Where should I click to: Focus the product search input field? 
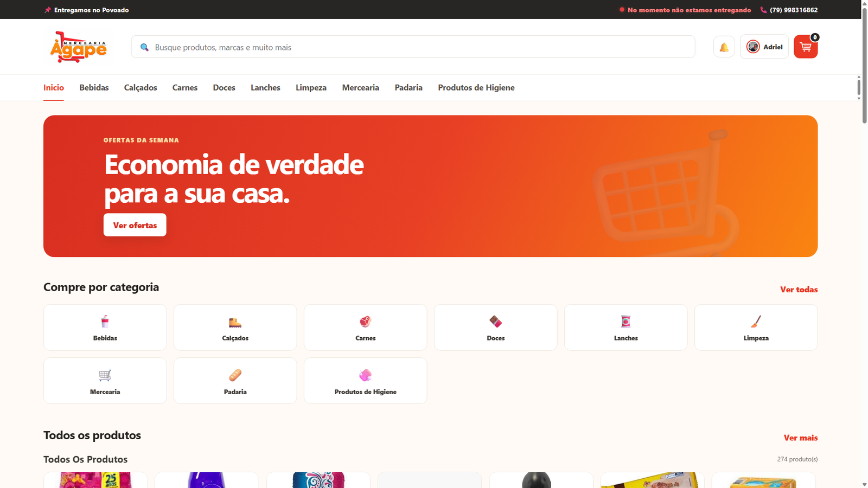[413, 47]
